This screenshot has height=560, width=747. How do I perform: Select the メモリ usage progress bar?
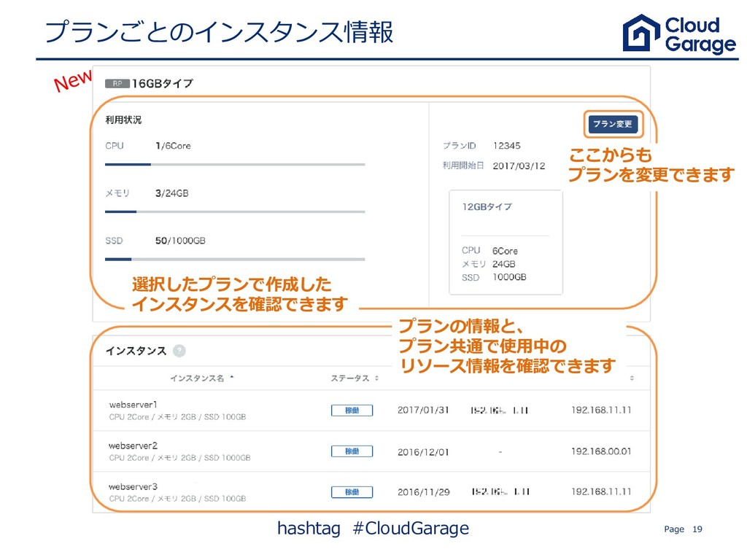[x=235, y=212]
